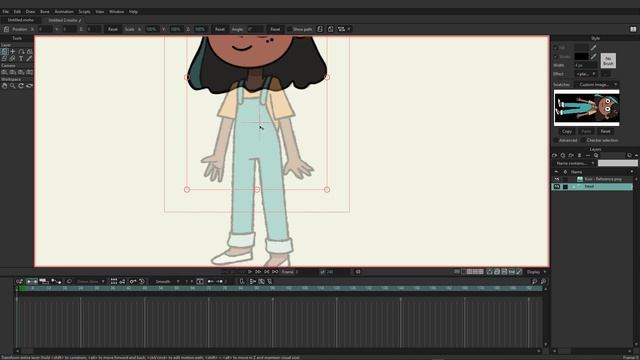Select the Pan/Tilt Camera tool
This screenshot has height=360, width=640.
coord(29,72)
